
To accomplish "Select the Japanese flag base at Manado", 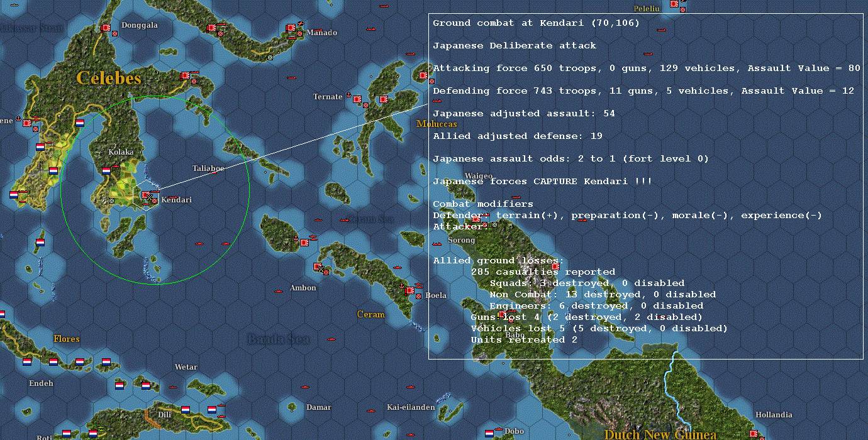I will coord(291,28).
